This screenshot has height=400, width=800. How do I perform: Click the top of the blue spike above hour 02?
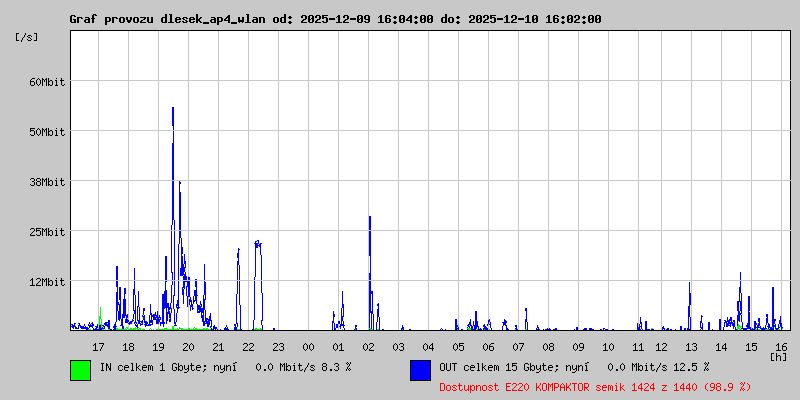coord(370,218)
